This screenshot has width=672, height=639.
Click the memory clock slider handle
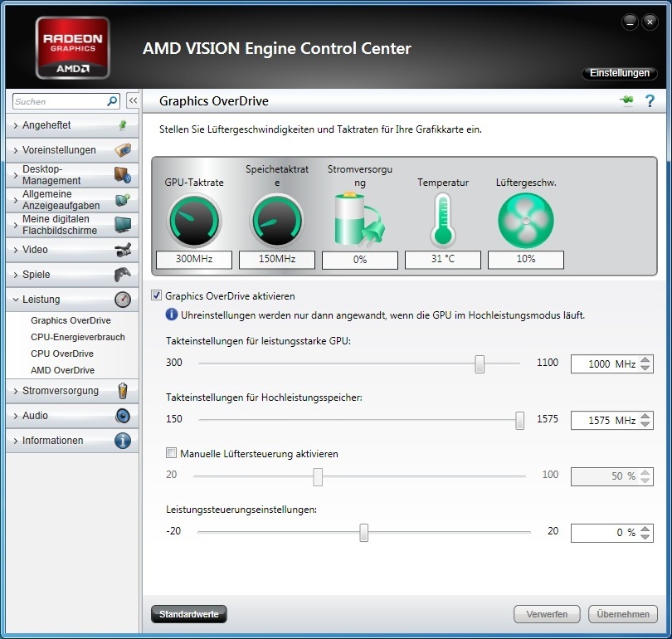[x=519, y=421]
